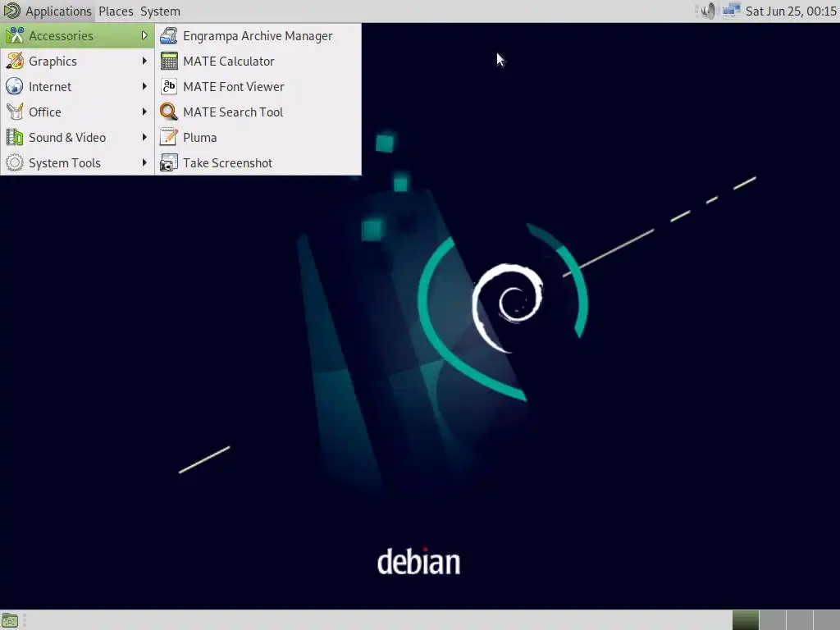Choose the Internet category globe icon

pos(15,86)
